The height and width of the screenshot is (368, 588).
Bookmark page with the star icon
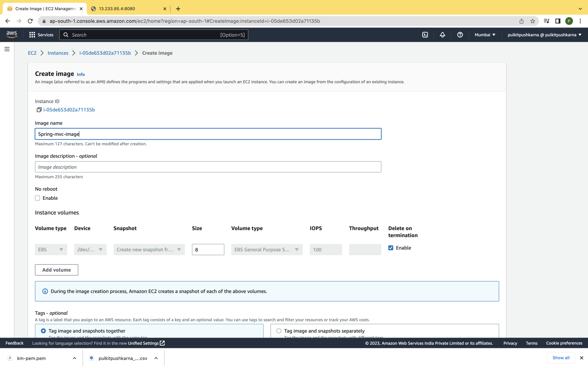point(532,21)
